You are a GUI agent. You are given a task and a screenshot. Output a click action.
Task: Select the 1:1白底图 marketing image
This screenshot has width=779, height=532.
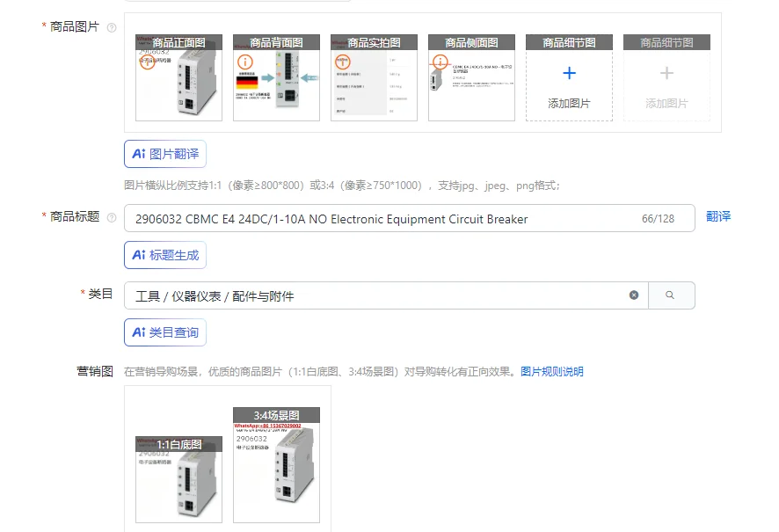coord(178,479)
